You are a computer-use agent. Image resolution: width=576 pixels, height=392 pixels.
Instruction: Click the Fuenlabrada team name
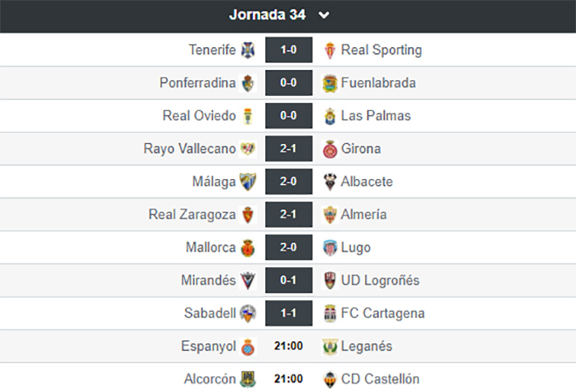click(x=378, y=83)
